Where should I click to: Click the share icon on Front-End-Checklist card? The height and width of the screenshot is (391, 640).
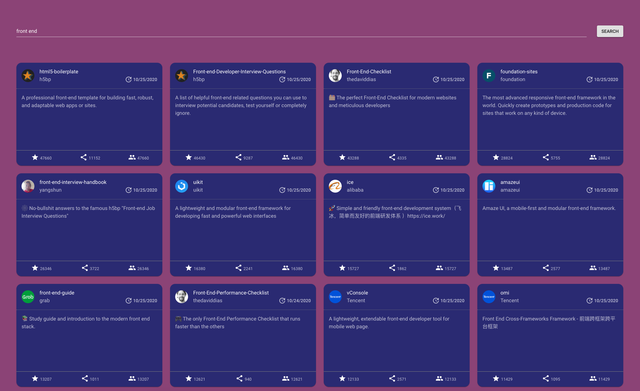pyautogui.click(x=392, y=157)
